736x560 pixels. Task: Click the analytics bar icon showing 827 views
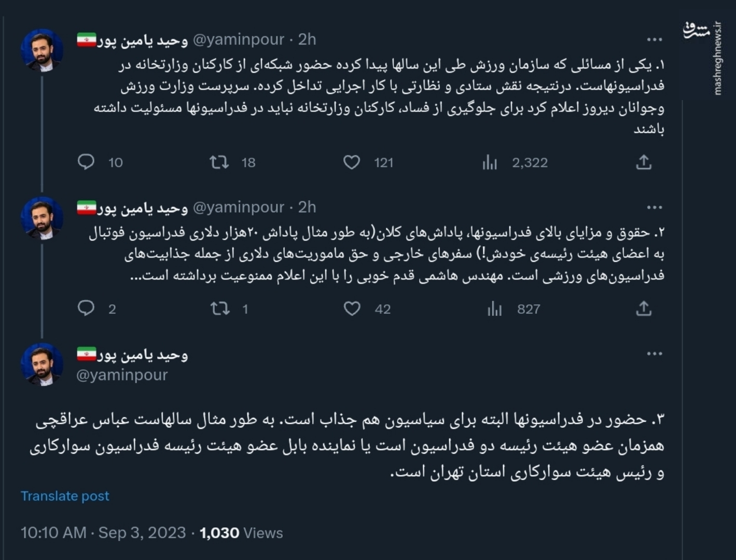pyautogui.click(x=495, y=309)
